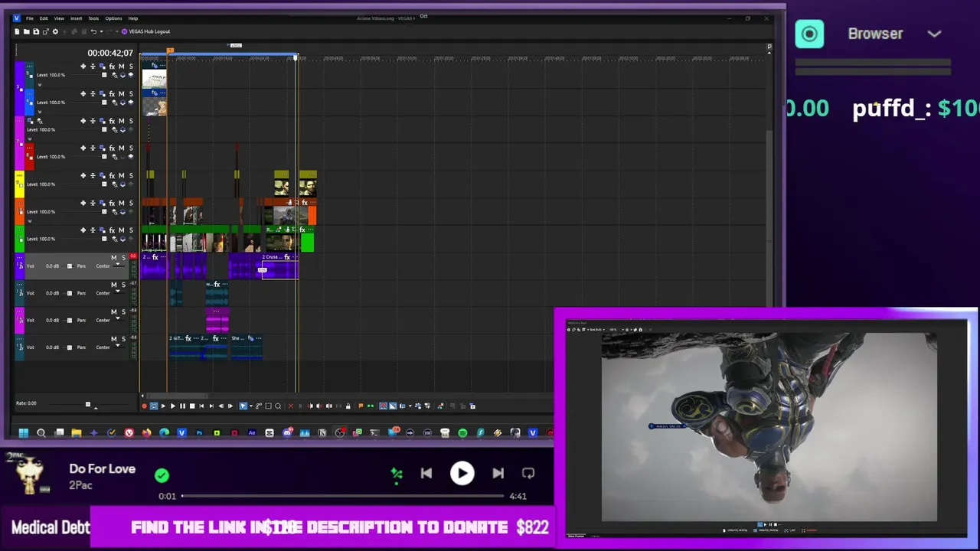Viewport: 980px width, 551px height.
Task: Jump to the project start in the transport bar
Action: click(201, 406)
